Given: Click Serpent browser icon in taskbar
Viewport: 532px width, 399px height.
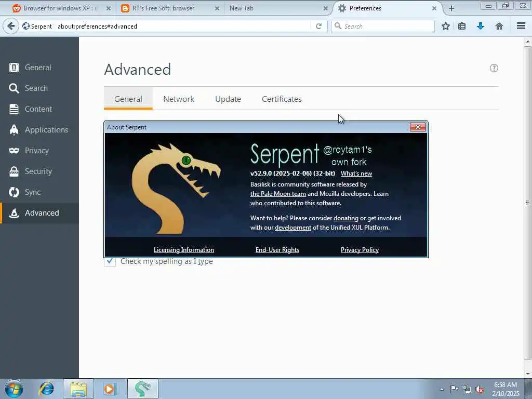Looking at the screenshot, I should point(142,389).
